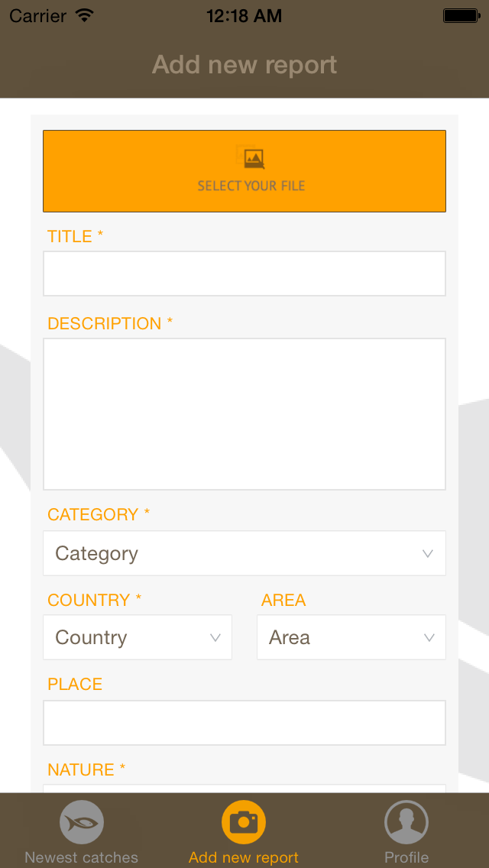Open the Profile person icon

point(406,823)
